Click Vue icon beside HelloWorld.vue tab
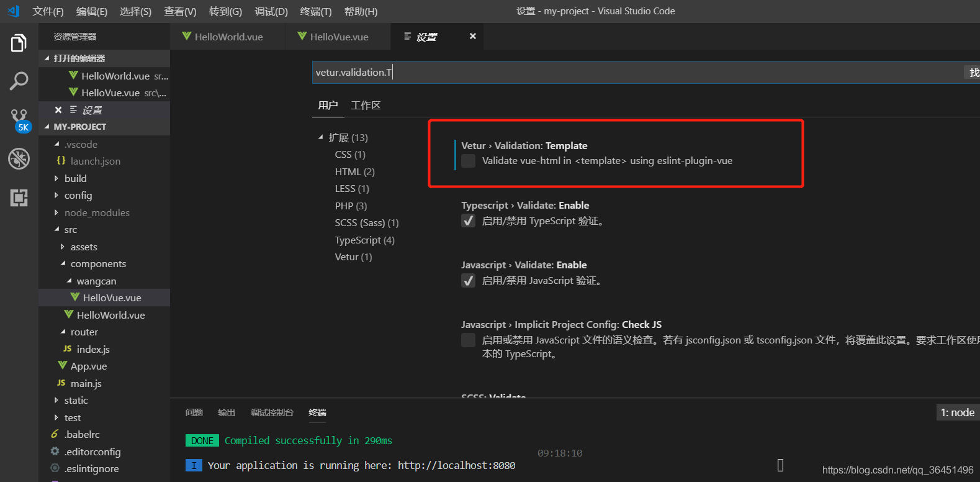The width and height of the screenshot is (980, 482). pyautogui.click(x=187, y=37)
